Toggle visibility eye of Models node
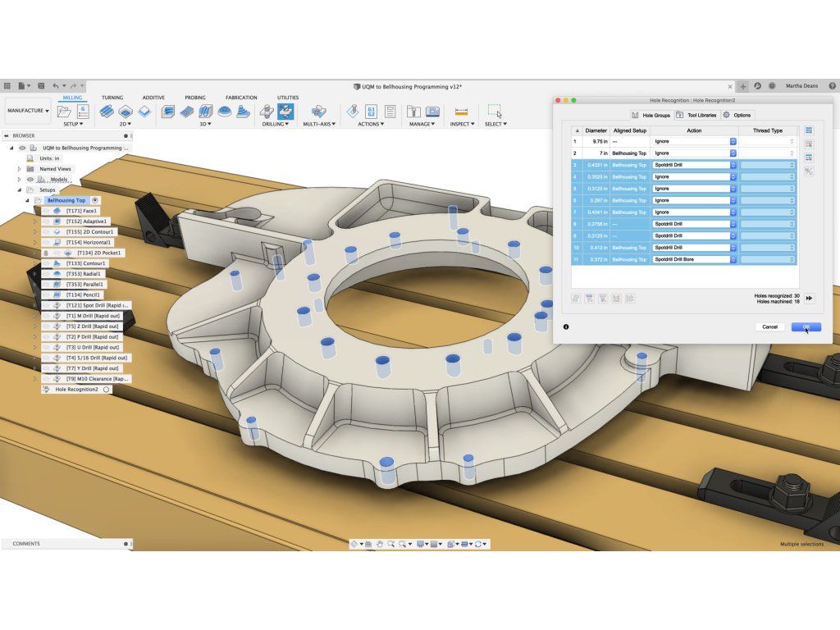This screenshot has width=840, height=630. click(x=30, y=180)
